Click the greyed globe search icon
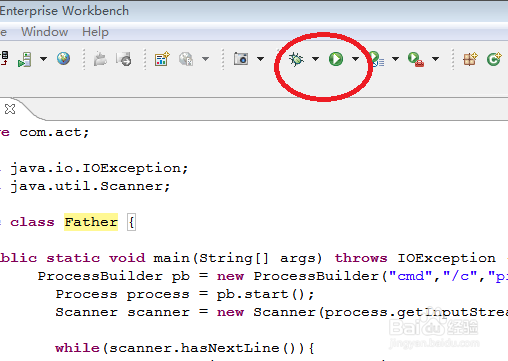Screen dimensions: 508x361 point(186,59)
